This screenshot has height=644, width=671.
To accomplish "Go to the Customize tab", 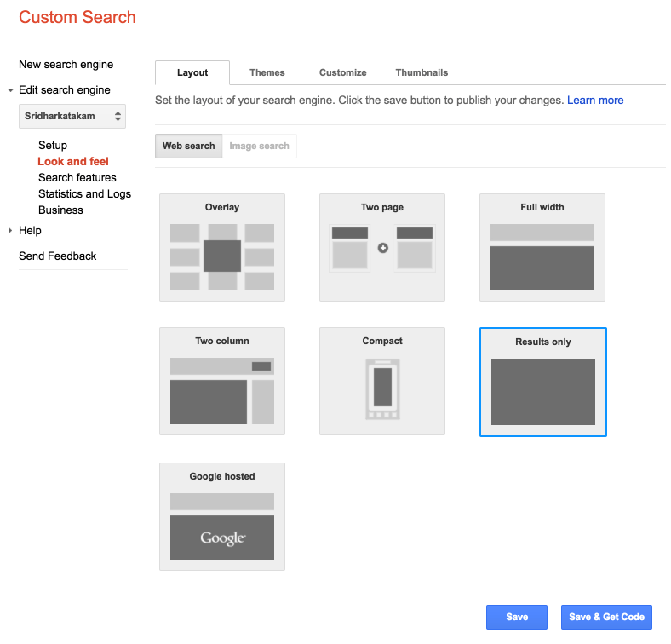I will (x=343, y=72).
